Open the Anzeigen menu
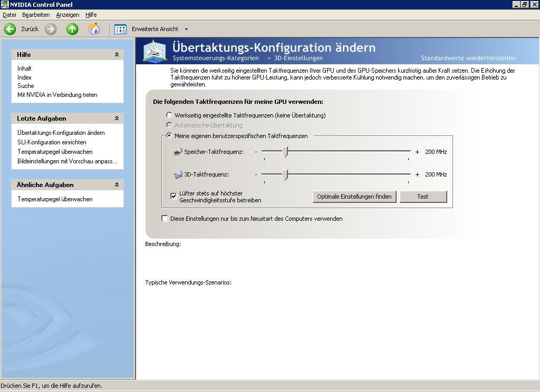Screen dimensions: 540x392 tap(67, 15)
